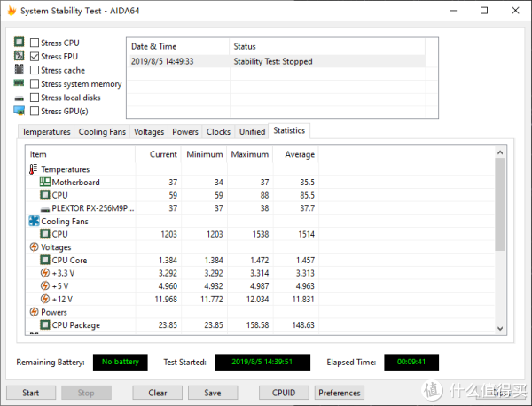The height and width of the screenshot is (406, 532).
Task: Click the Date & Time log column header
Action: pos(178,46)
